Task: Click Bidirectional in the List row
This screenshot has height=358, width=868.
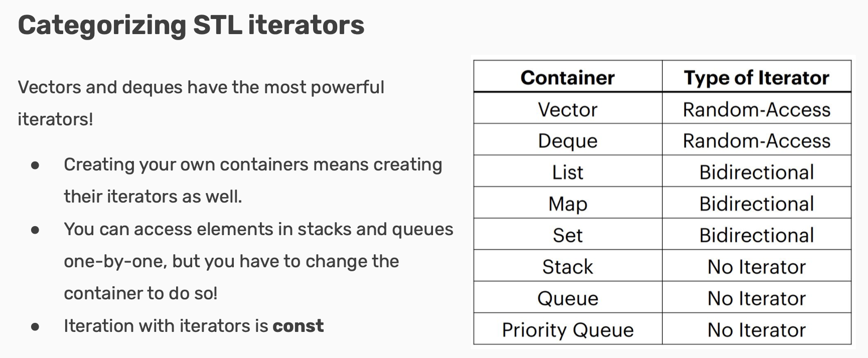Action: coord(756,172)
